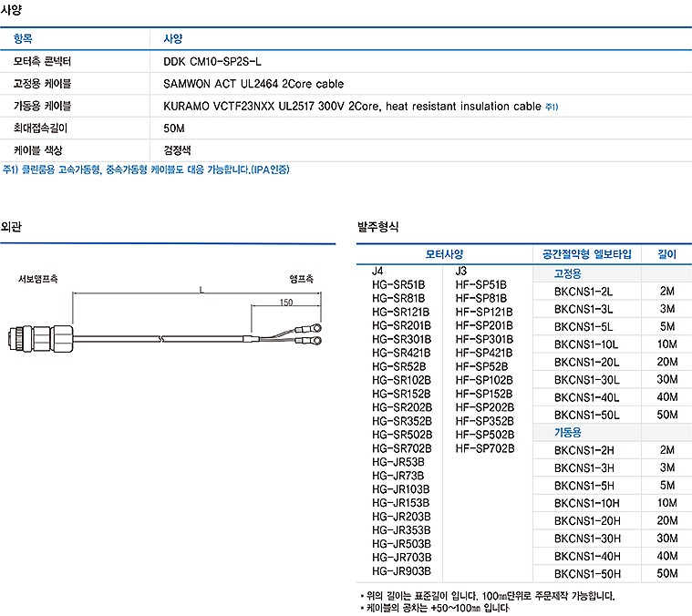Click the 외관 section title
Image resolution: width=692 pixels, height=616 pixels.
pos(11,227)
